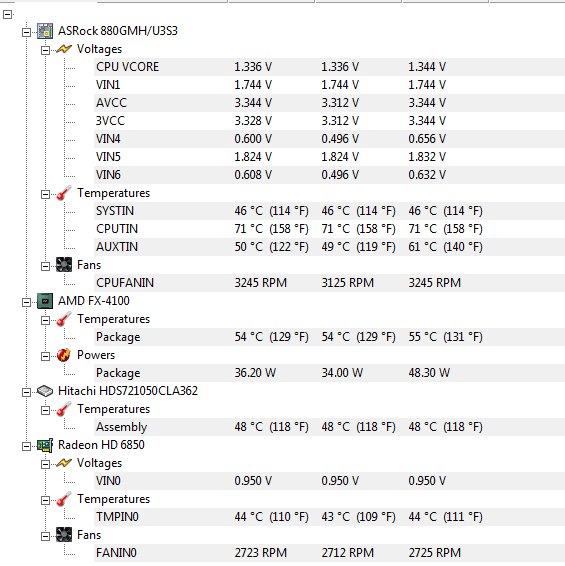
Task: Click the 55 °C Package max temperature
Action: pos(446,337)
